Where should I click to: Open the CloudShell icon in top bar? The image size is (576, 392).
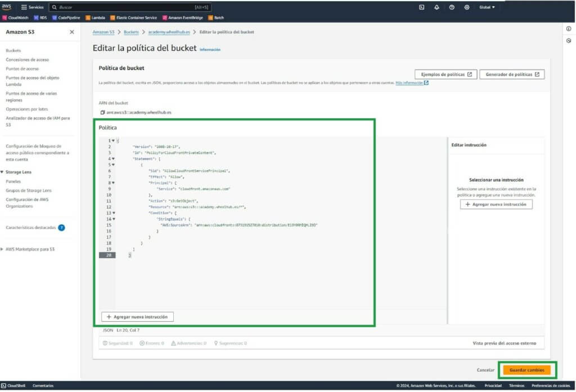pos(422,7)
